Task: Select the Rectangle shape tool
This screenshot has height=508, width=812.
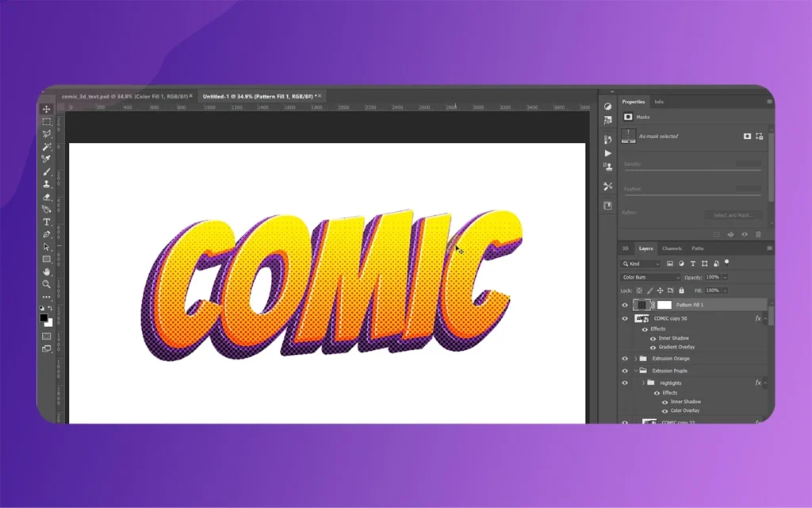Action: 47,260
